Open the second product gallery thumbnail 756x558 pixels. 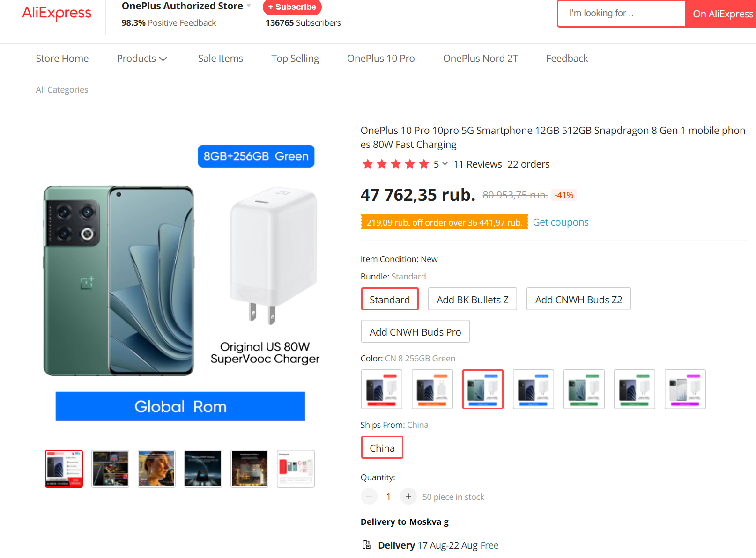click(x=110, y=469)
